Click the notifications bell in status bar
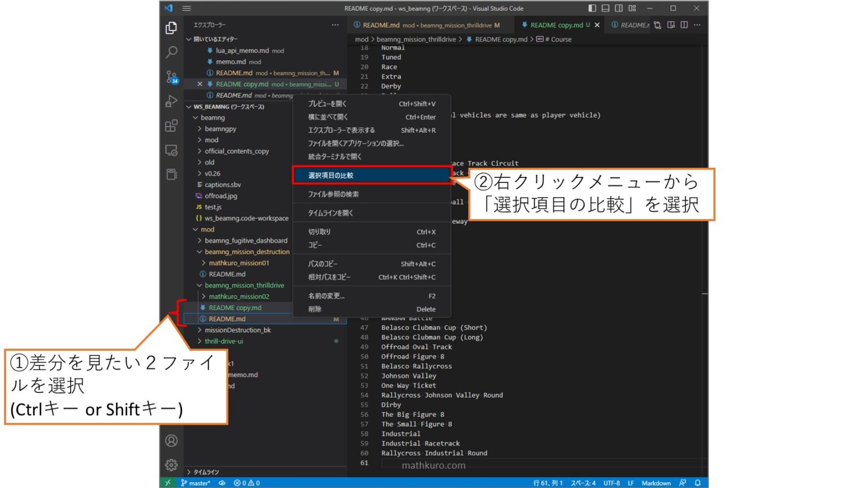The image size is (868, 488). click(x=698, y=483)
